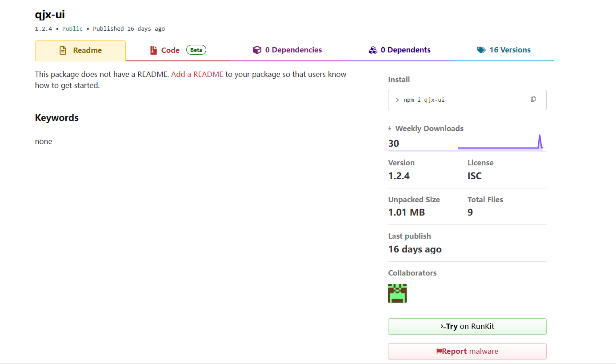Image resolution: width=616 pixels, height=364 pixels.
Task: Click the npm i qjx-ui command box
Action: pyautogui.click(x=467, y=100)
